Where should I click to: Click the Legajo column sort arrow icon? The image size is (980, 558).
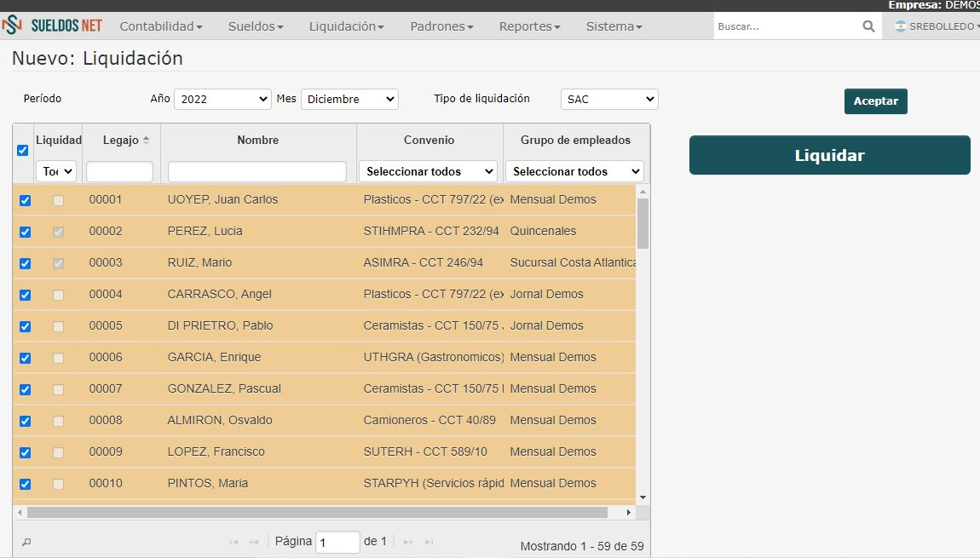coord(146,141)
